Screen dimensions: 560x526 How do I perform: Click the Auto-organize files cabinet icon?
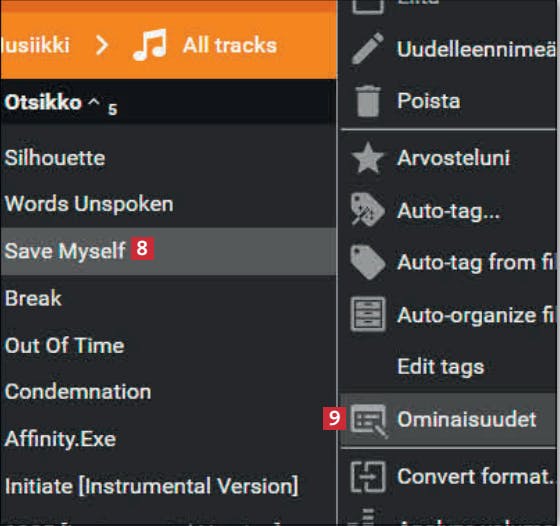(368, 314)
